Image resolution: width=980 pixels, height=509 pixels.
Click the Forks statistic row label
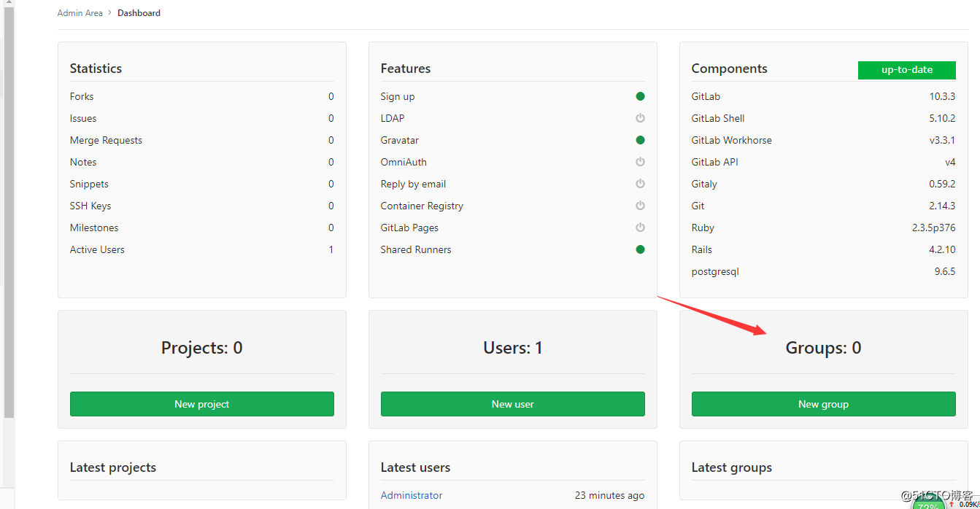(x=82, y=96)
